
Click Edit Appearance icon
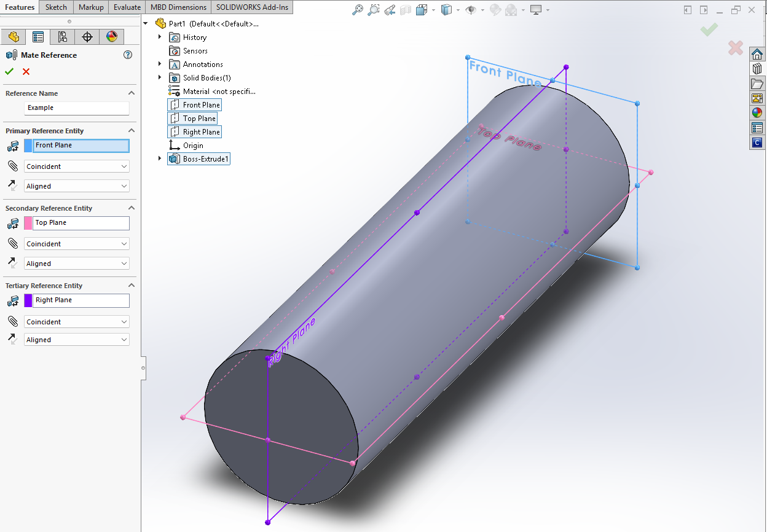pyautogui.click(x=495, y=10)
